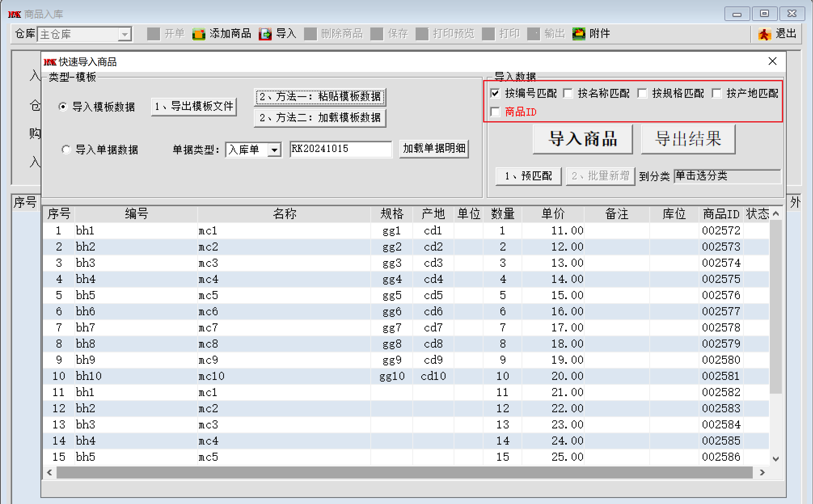Click the greyed 开单 toolbar icon

point(154,34)
